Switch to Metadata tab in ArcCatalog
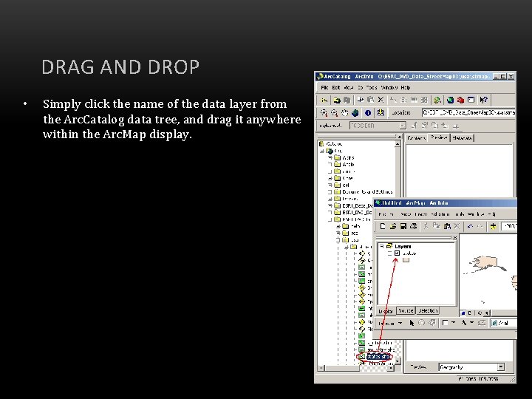532x399 pixels. point(462,138)
